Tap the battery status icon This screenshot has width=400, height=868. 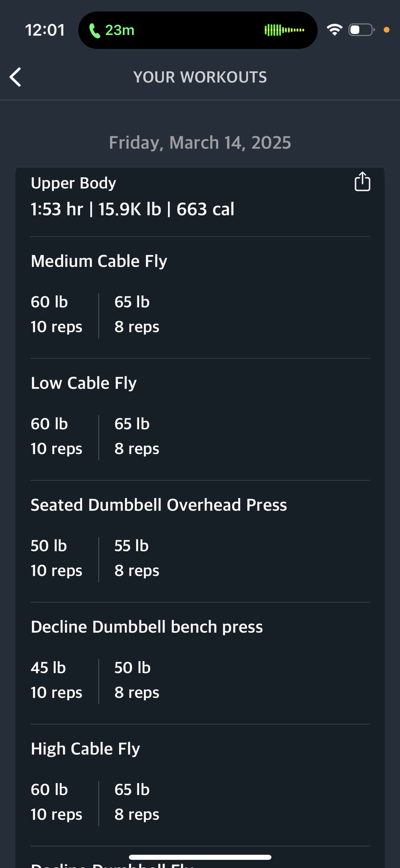361,30
